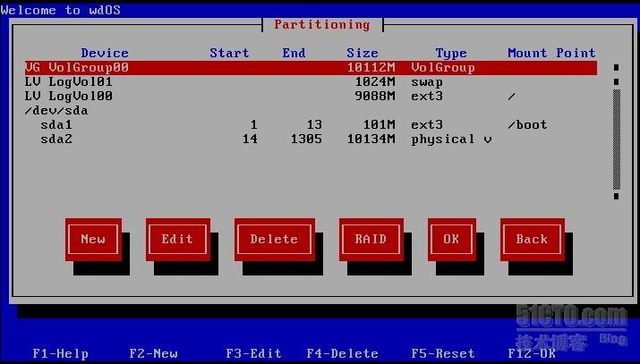Click the F1-Help hint

point(60,353)
